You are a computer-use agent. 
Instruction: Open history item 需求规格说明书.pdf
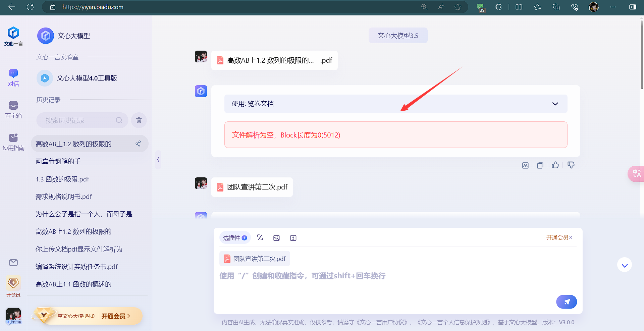coord(64,197)
